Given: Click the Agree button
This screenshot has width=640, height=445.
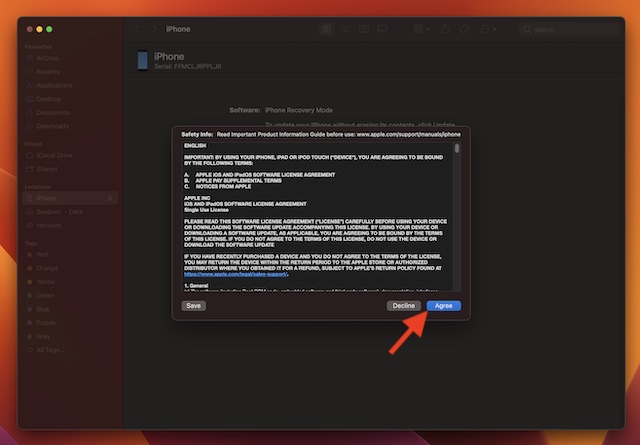Looking at the screenshot, I should (443, 305).
